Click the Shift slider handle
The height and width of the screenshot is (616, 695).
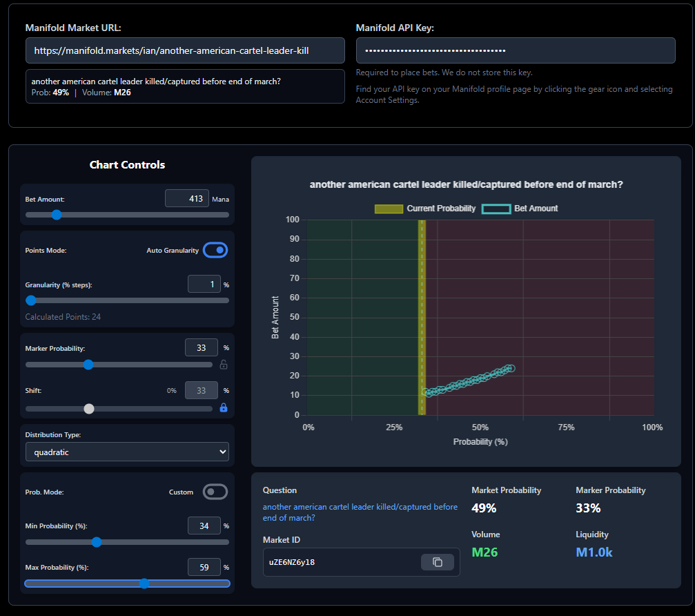(88, 408)
